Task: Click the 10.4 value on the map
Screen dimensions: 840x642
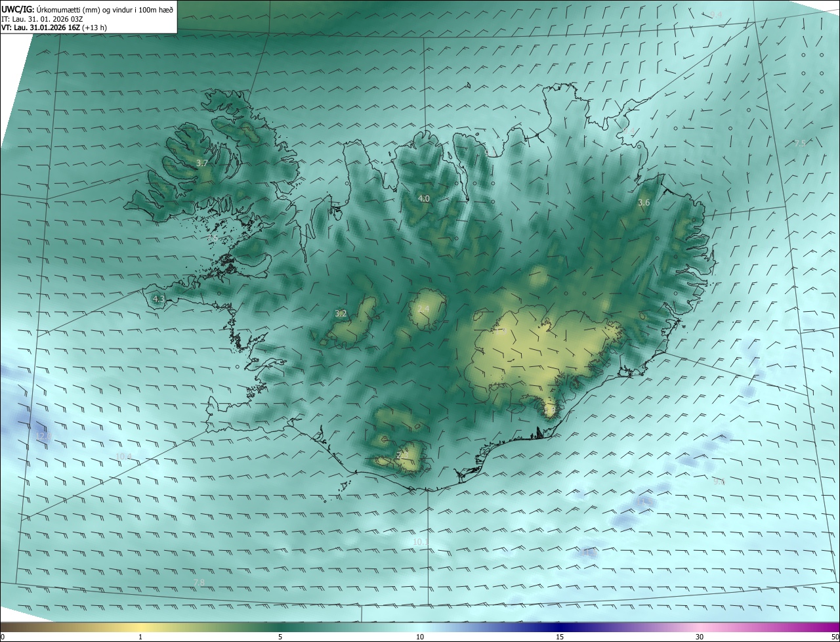Action: 123,456
